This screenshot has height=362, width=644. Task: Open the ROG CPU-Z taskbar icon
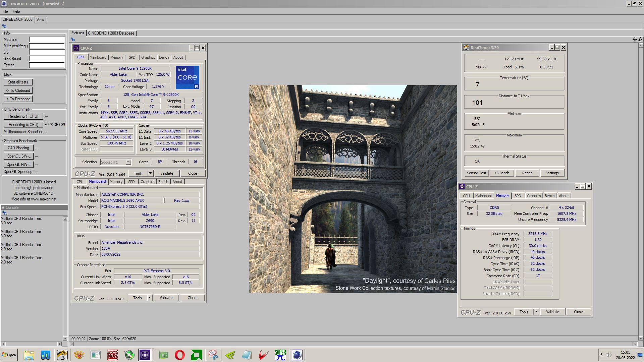(112, 355)
